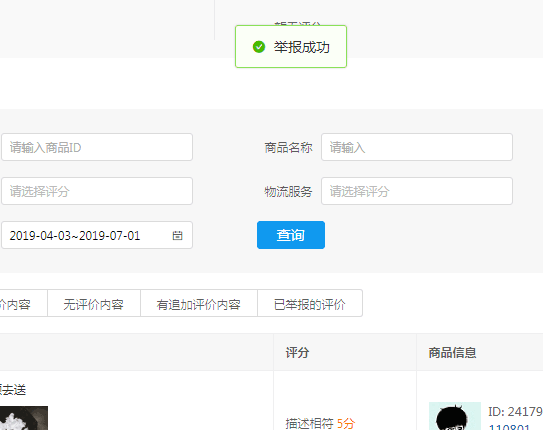
Task: Focus the 商品名称 input field
Action: point(417,147)
